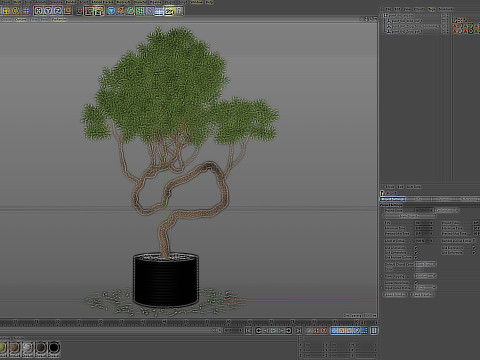Click the Scale Project button
Screen dimensions: 480x360
click(x=409, y=216)
